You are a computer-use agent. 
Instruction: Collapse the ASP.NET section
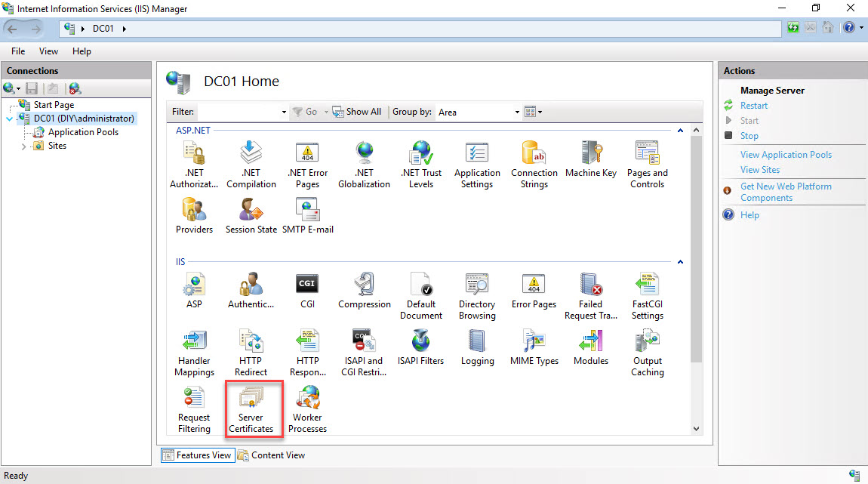click(680, 131)
